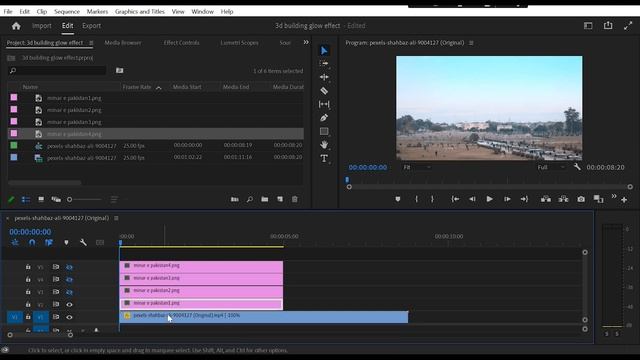
Task: Switch Project panel to icon view
Action: [41, 199]
